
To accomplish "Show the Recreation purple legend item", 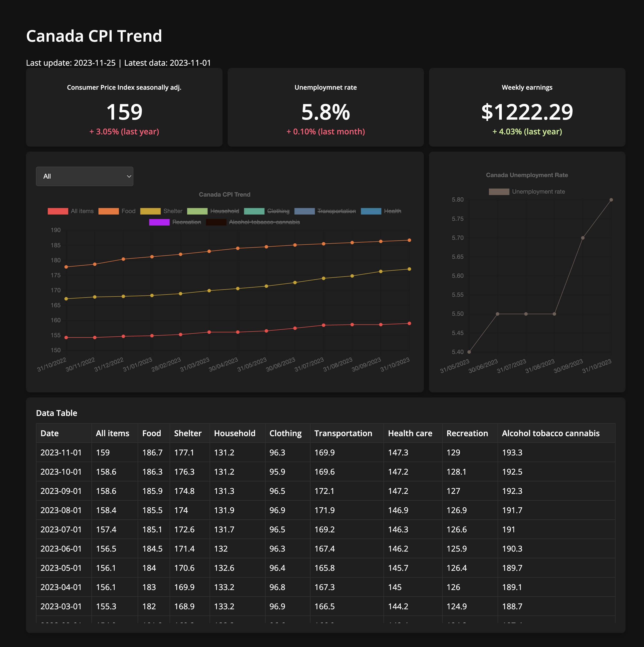I will coord(159,222).
